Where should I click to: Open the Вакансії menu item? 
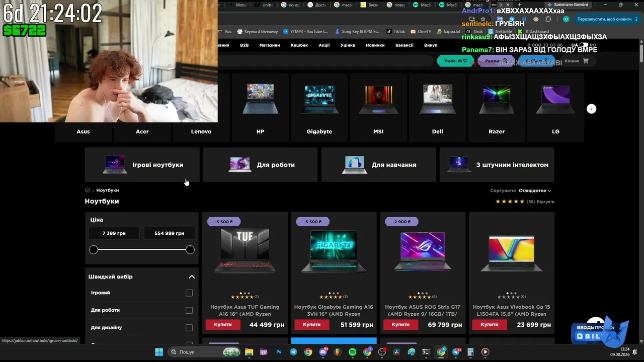click(405, 45)
